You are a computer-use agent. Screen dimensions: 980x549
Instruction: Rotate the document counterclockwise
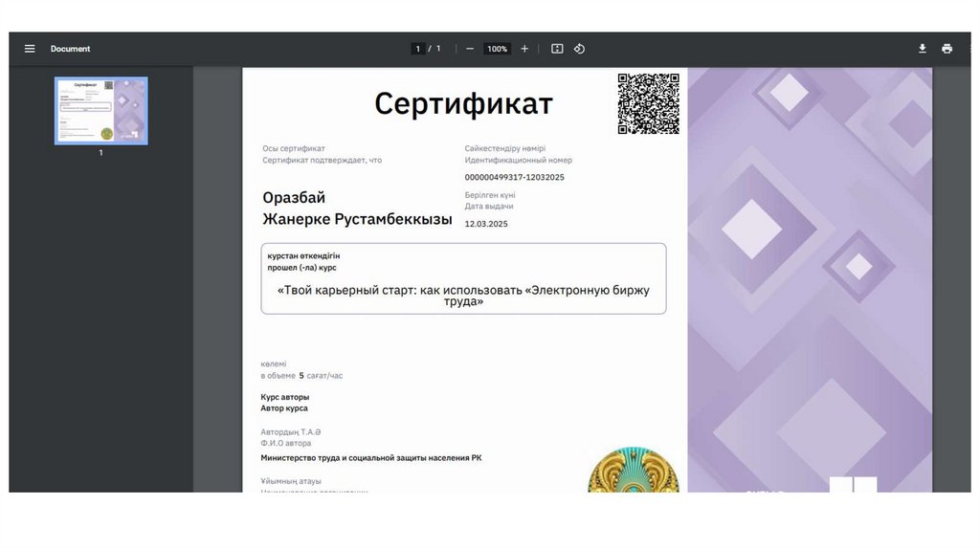(579, 49)
